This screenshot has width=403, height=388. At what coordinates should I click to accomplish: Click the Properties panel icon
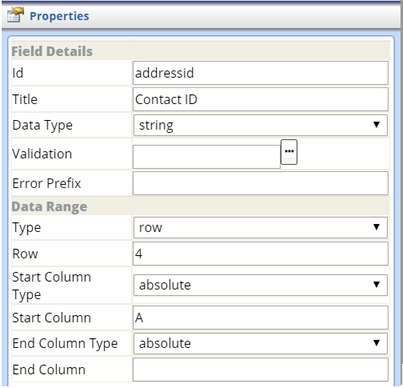(x=16, y=15)
